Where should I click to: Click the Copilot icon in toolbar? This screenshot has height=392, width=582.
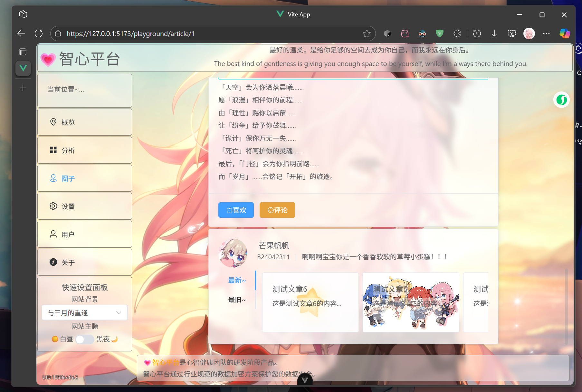564,33
